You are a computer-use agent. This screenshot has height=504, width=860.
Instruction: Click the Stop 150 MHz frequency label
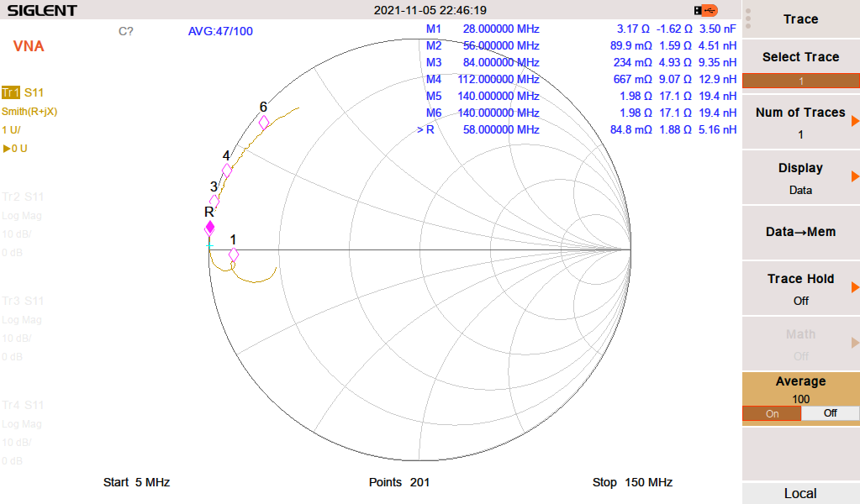point(632,482)
